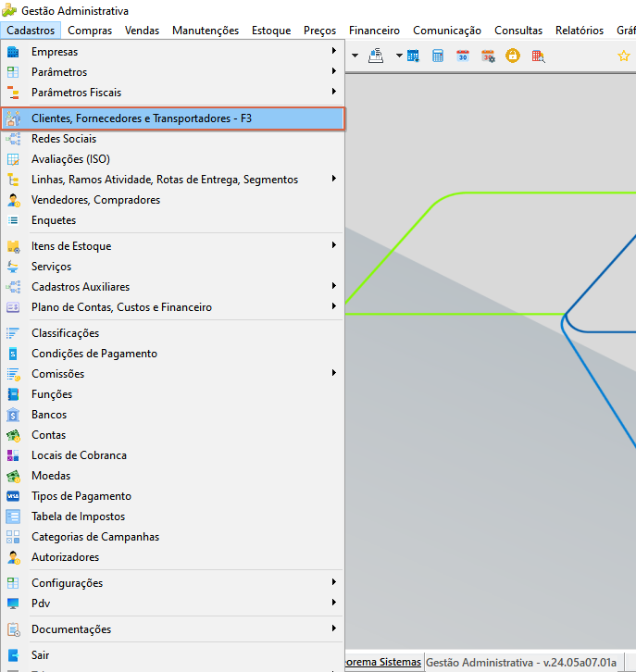
Task: Choose Condições de Pagamento menu entry
Action: click(x=173, y=354)
